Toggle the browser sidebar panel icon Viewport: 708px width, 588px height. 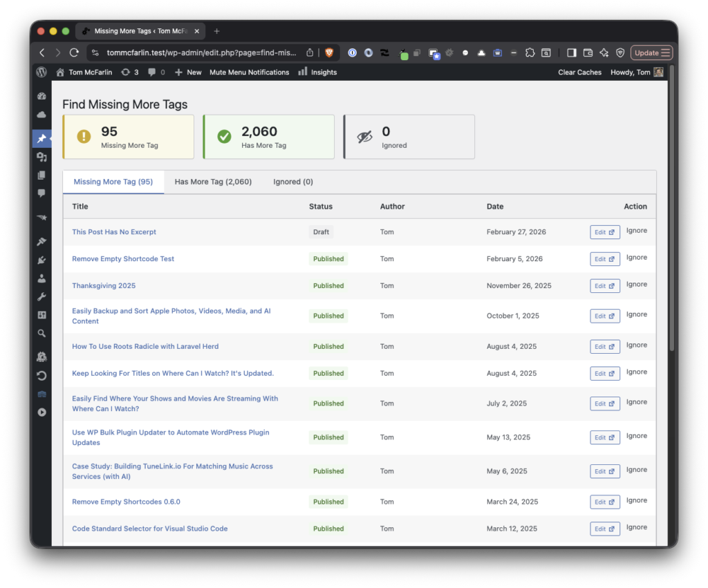pos(571,53)
